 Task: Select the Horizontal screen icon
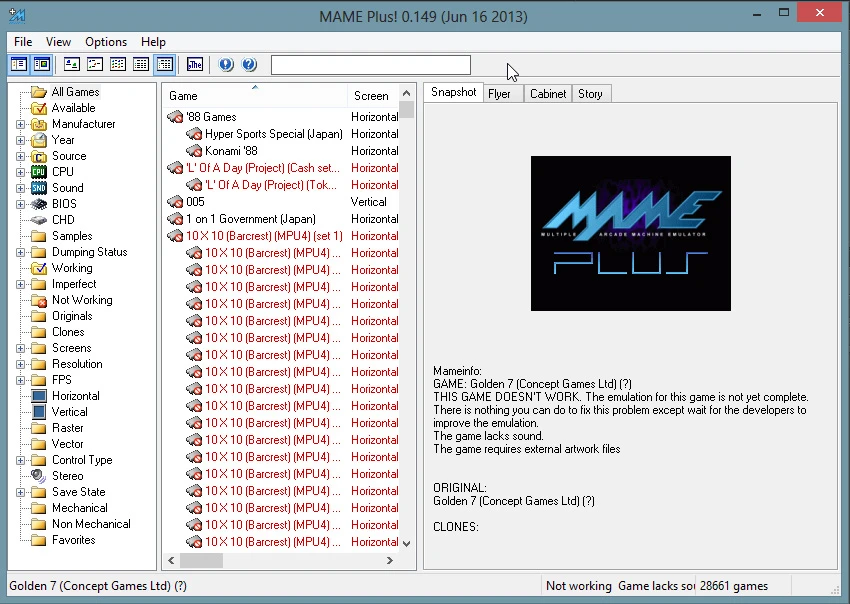coord(39,396)
